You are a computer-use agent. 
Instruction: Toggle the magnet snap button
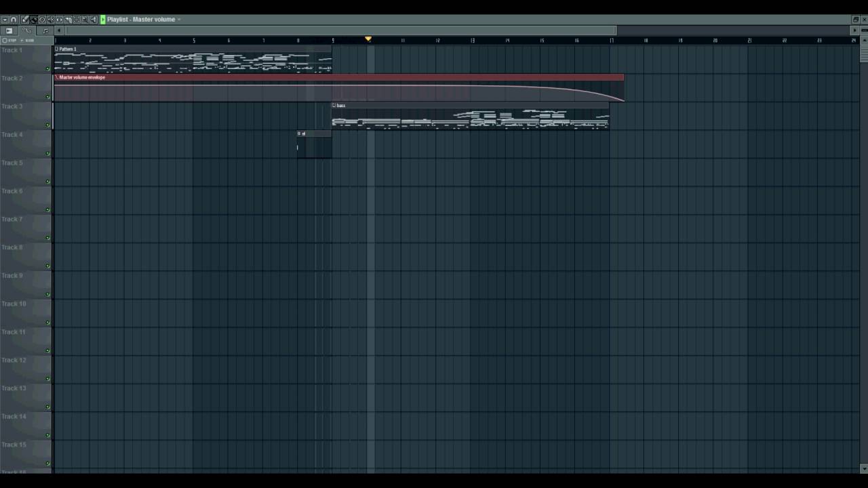tap(14, 20)
